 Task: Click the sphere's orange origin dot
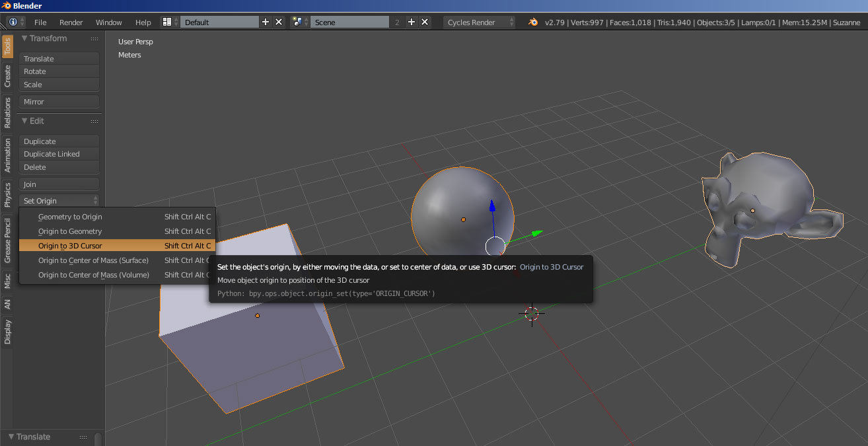[463, 219]
